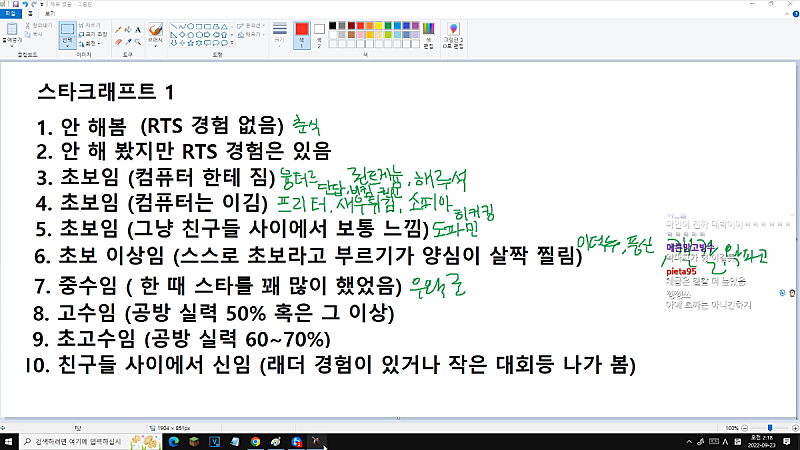Select the Eraser tool
The height and width of the screenshot is (450, 800).
118,42
